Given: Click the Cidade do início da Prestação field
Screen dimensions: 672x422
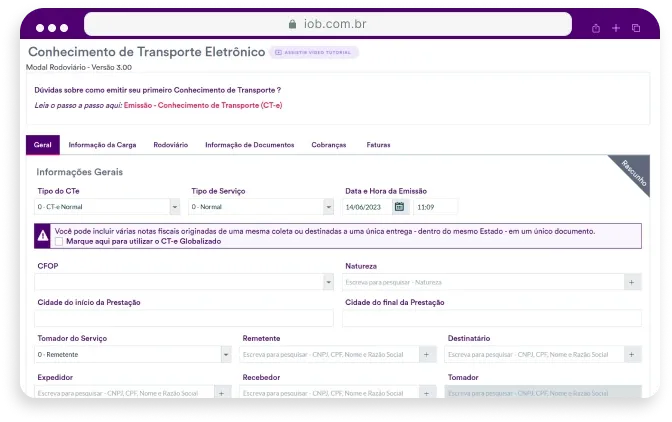Looking at the screenshot, I should coord(185,318).
